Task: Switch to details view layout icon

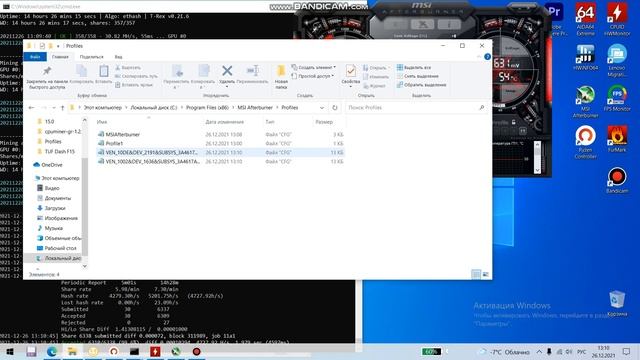Action: (476, 274)
